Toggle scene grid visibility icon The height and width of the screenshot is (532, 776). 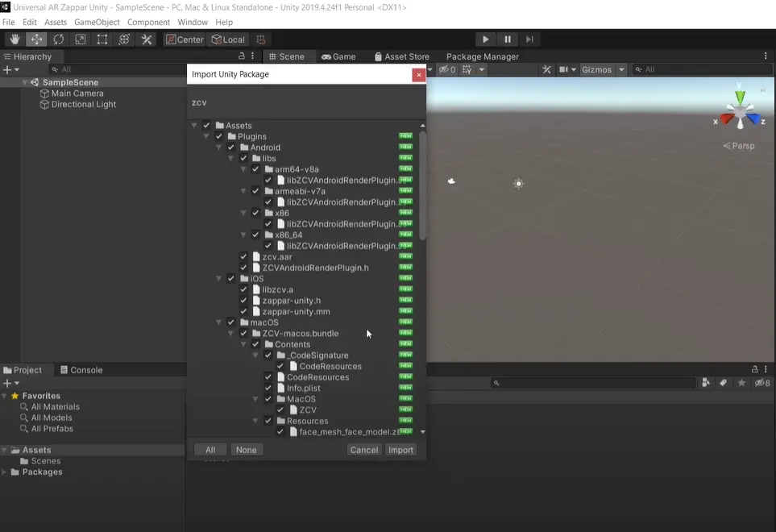[467, 70]
